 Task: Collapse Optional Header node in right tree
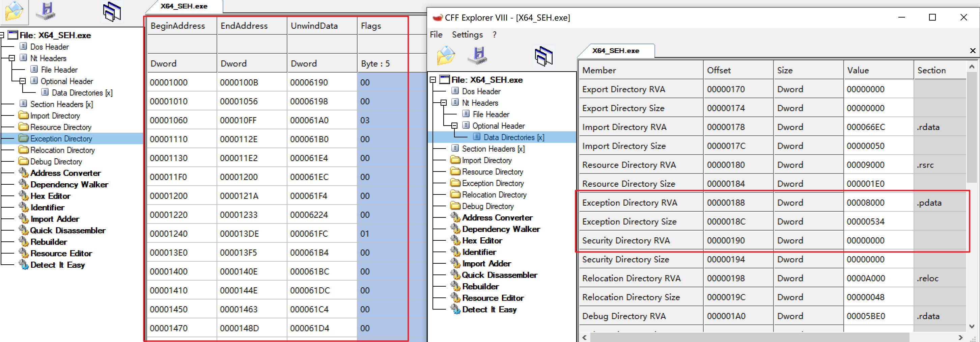pyautogui.click(x=454, y=126)
